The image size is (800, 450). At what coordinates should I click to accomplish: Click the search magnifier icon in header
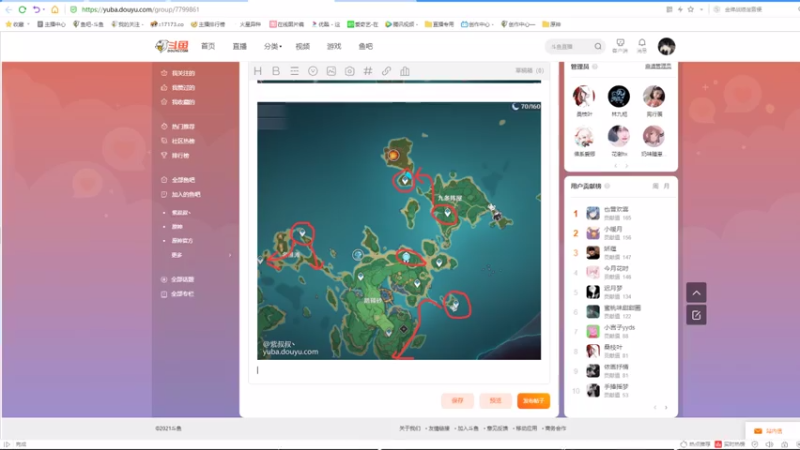pyautogui.click(x=597, y=46)
